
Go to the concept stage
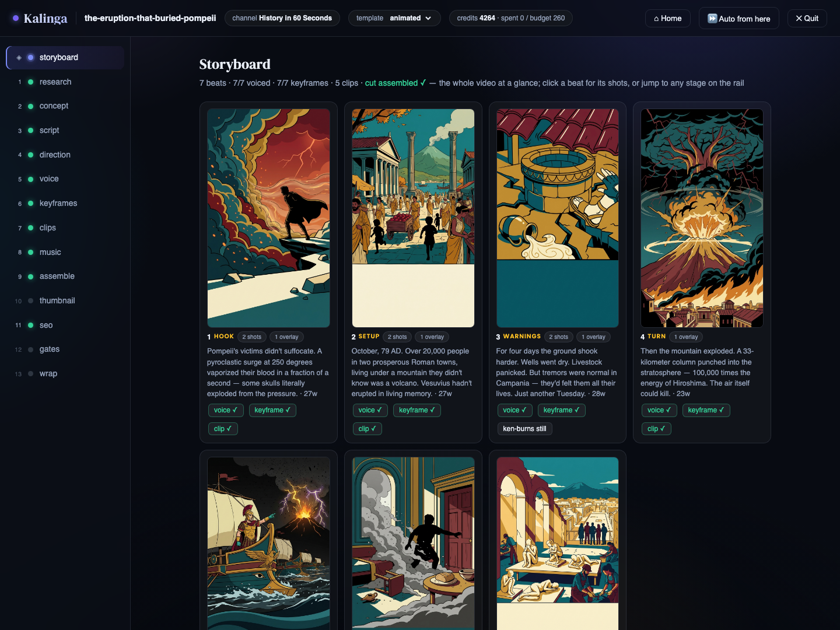point(65,106)
